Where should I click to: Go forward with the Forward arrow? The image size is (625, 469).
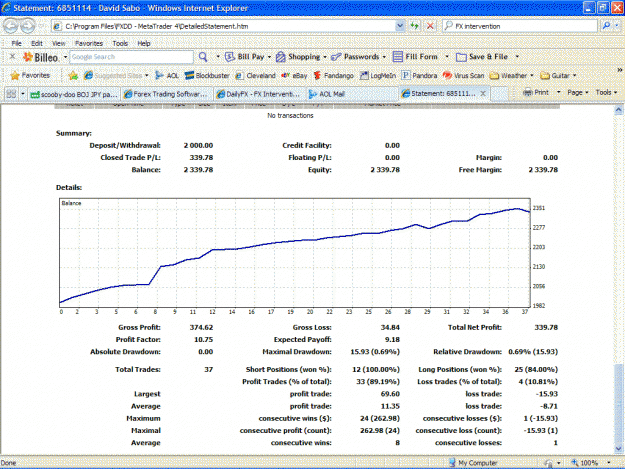(x=28, y=26)
